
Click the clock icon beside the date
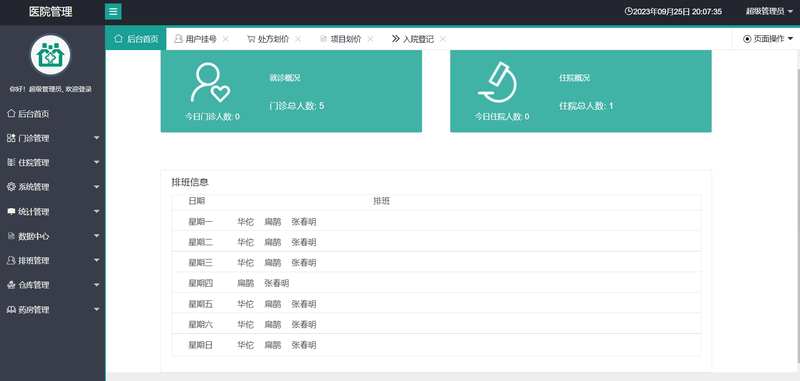[629, 11]
